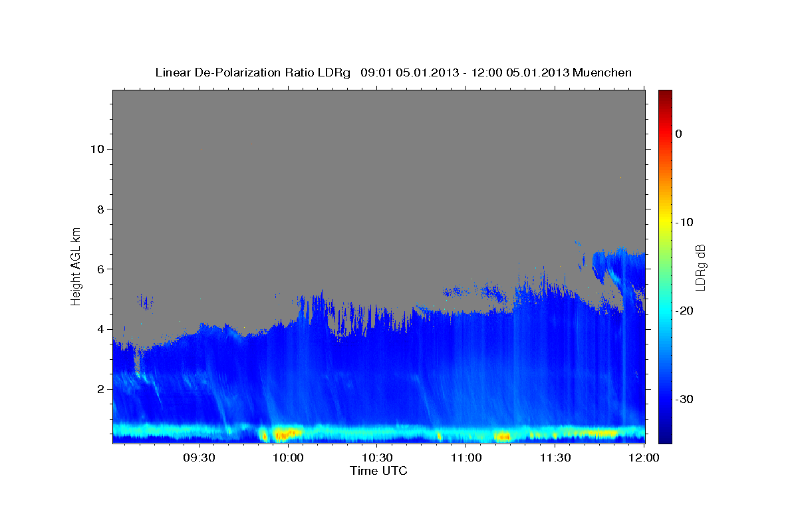Click the Time UTC axis label

pos(378,471)
